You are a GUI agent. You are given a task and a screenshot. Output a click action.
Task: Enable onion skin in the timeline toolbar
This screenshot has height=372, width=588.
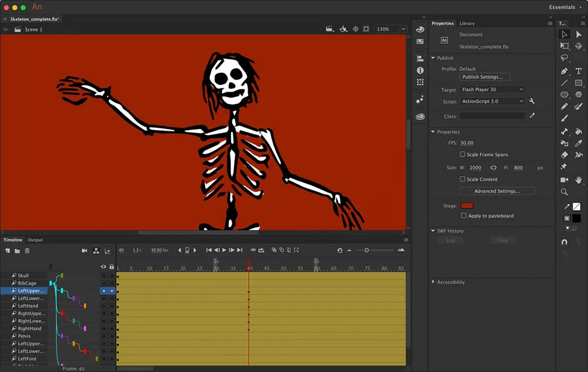coord(274,250)
